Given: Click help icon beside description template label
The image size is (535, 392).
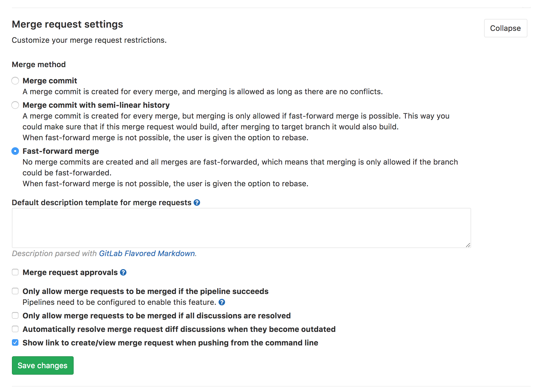Looking at the screenshot, I should point(197,202).
